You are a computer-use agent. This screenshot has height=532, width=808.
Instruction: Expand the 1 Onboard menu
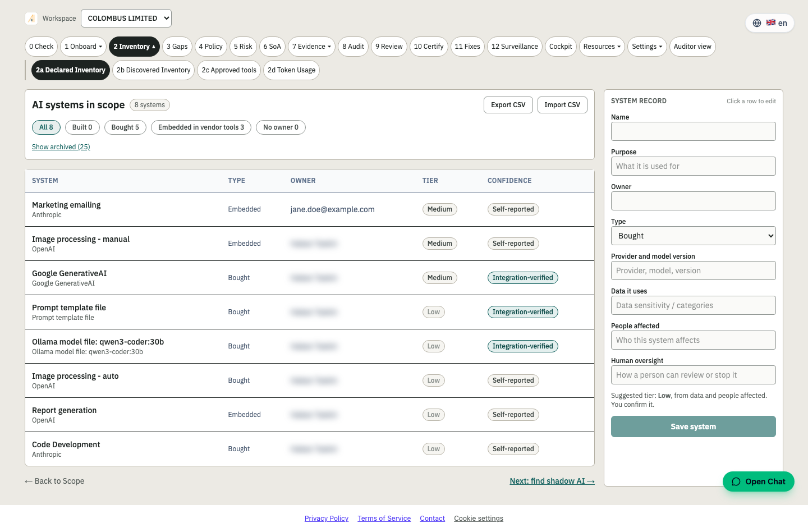pos(84,47)
